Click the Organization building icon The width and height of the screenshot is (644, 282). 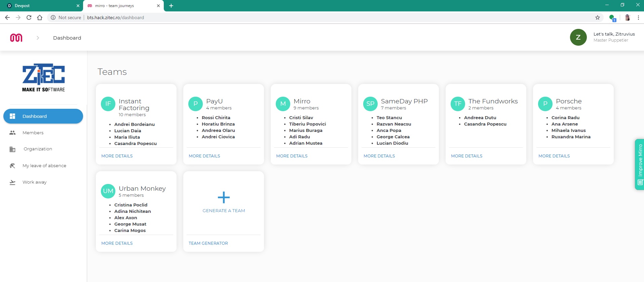[12, 149]
